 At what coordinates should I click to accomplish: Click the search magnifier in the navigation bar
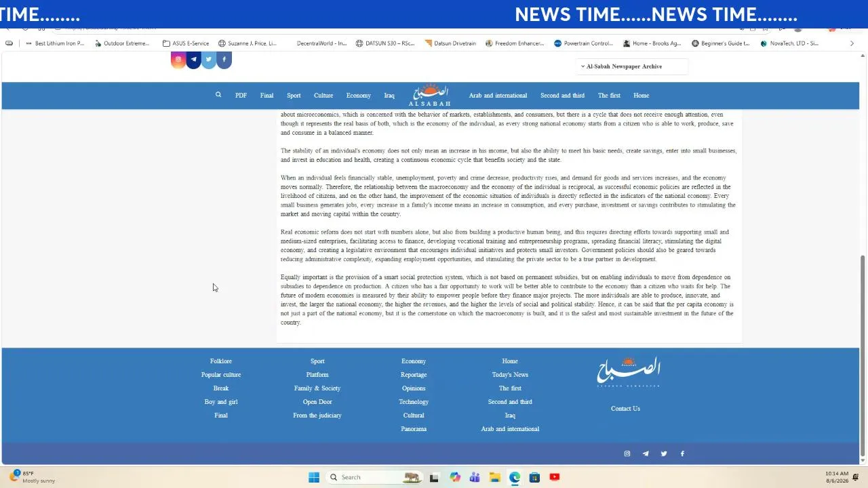click(218, 95)
